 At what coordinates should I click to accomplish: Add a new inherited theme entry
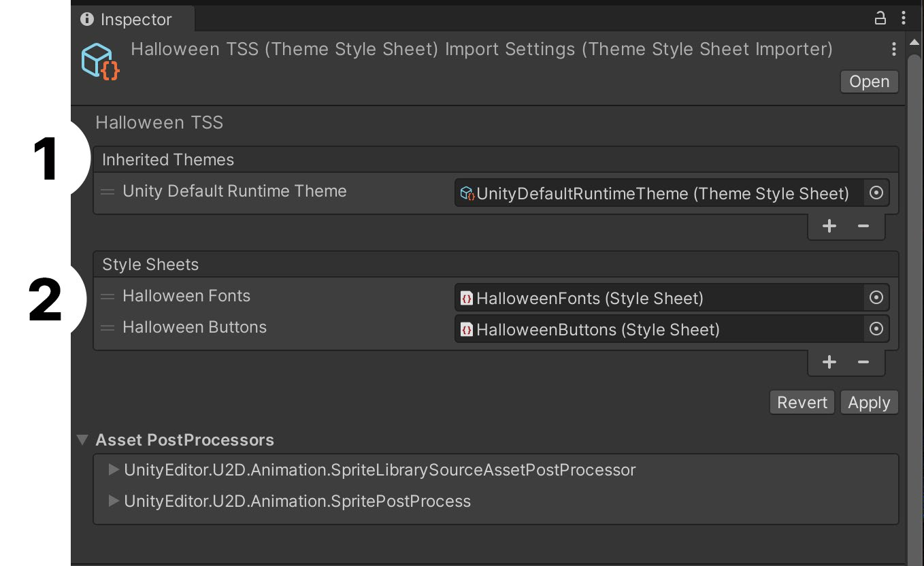pyautogui.click(x=829, y=227)
